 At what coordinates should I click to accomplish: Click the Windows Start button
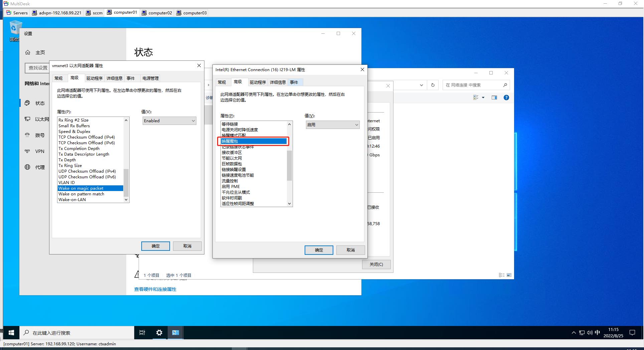tap(11, 333)
